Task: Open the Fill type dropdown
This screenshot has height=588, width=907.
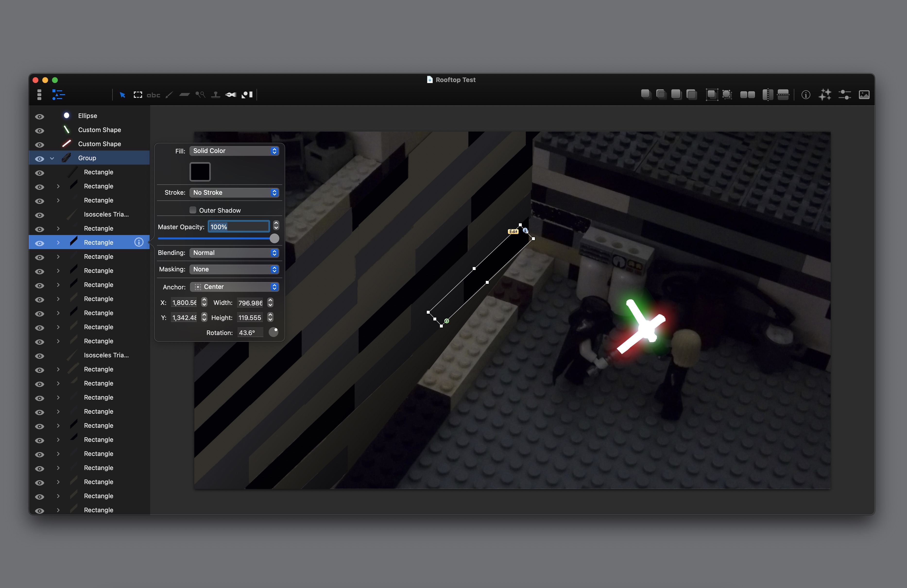Action: tap(234, 151)
